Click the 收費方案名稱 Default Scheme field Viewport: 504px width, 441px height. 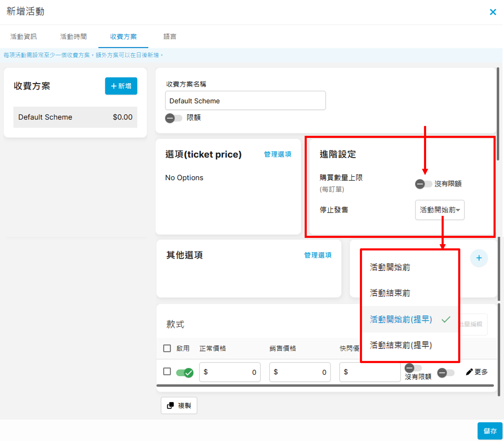tap(245, 101)
